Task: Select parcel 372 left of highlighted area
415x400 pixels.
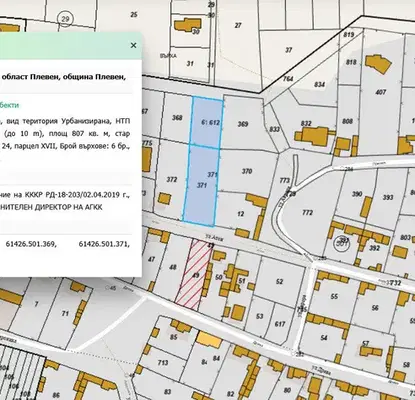Action: tap(172, 180)
